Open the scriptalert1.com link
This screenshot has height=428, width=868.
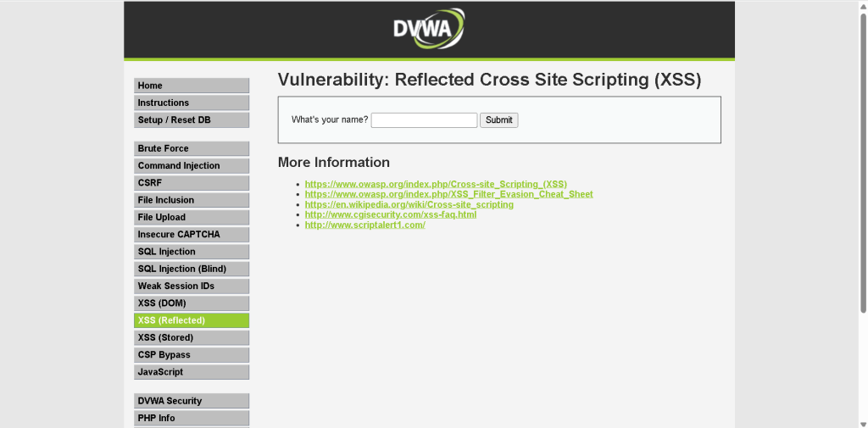tap(364, 225)
